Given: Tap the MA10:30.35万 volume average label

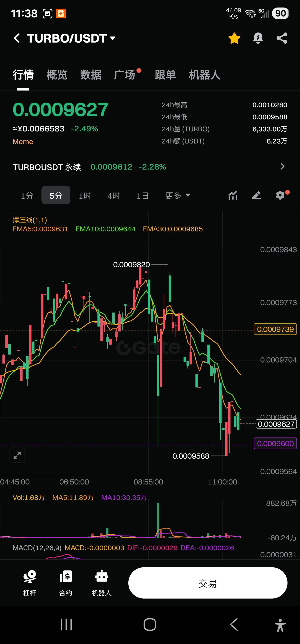Looking at the screenshot, I should (124, 498).
